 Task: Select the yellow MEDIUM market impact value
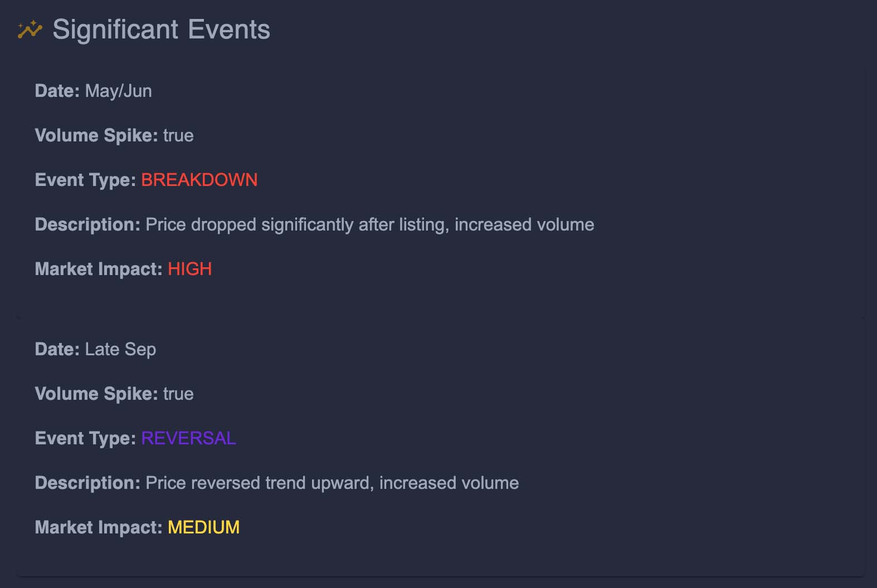(203, 527)
